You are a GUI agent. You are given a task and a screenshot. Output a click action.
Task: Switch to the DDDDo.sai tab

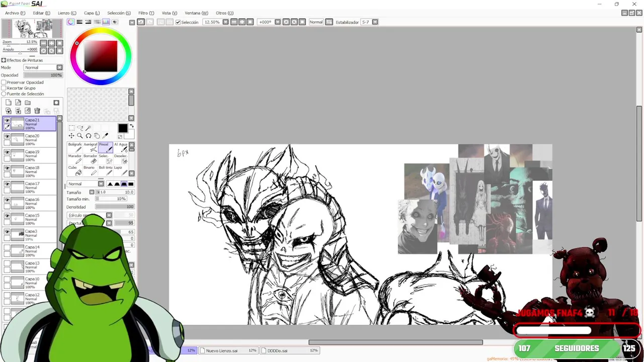[x=290, y=350]
